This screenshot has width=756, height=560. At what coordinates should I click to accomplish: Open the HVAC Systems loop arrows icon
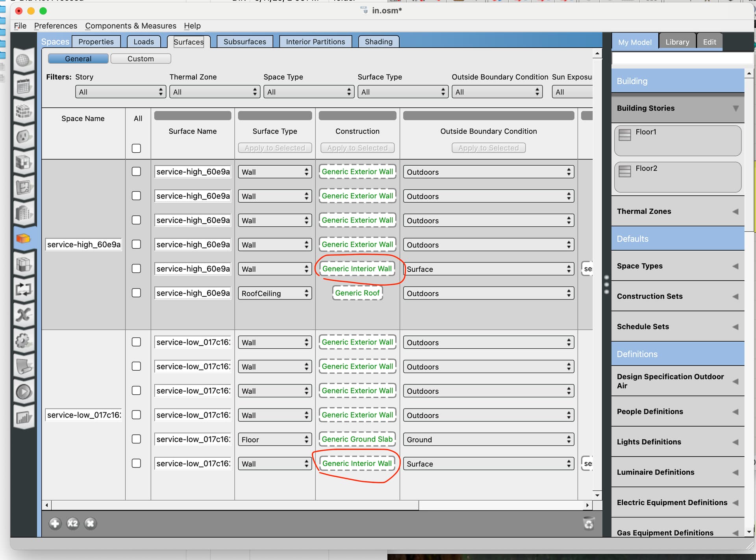(23, 290)
